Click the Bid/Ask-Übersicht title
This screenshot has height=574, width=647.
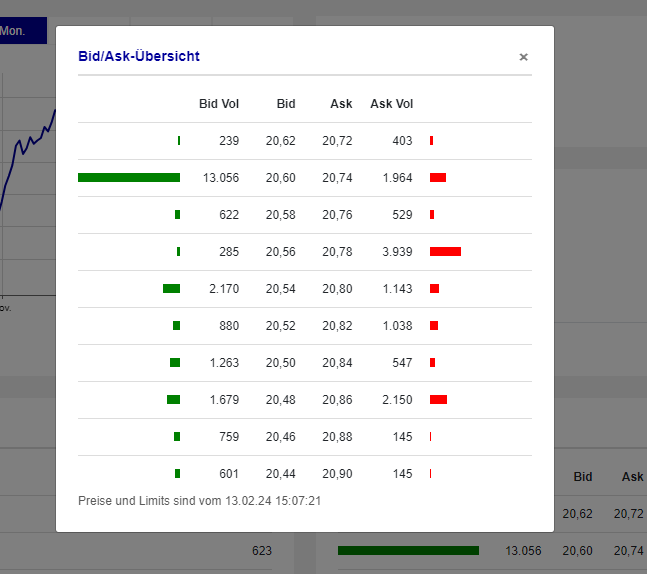(139, 56)
